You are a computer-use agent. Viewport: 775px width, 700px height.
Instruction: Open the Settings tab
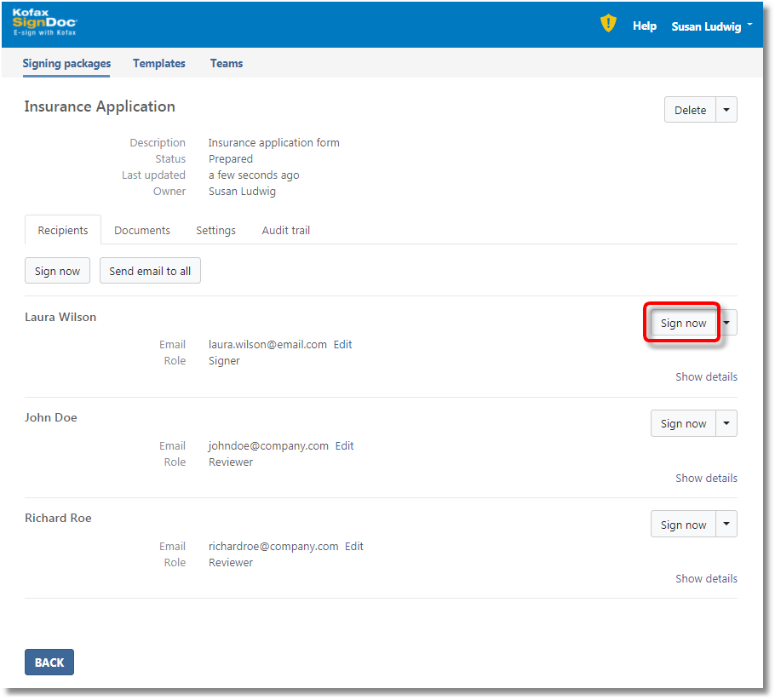coord(215,230)
